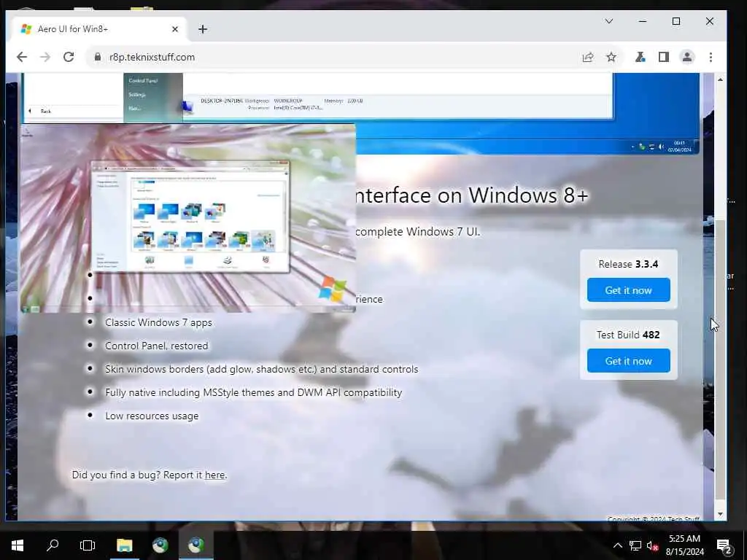
Task: Open a new browser tab
Action: tap(203, 29)
